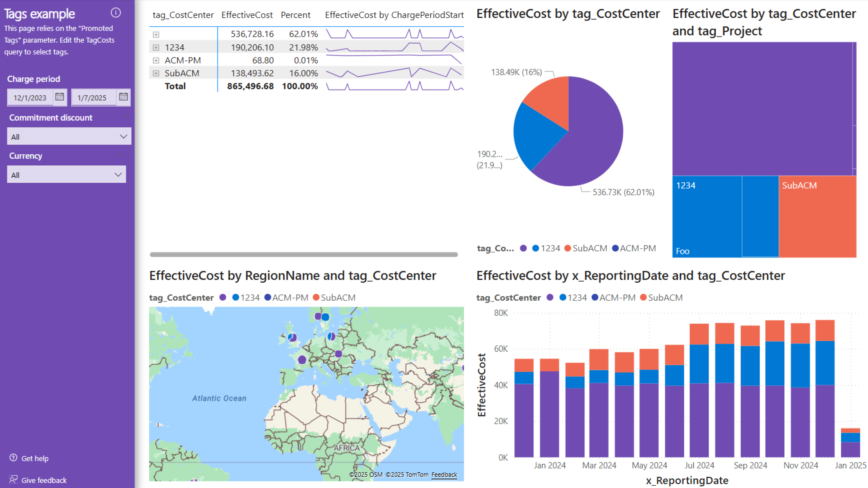Expand the ACM-PM matrix row
Viewport: 868px width, 488px height.
(156, 60)
